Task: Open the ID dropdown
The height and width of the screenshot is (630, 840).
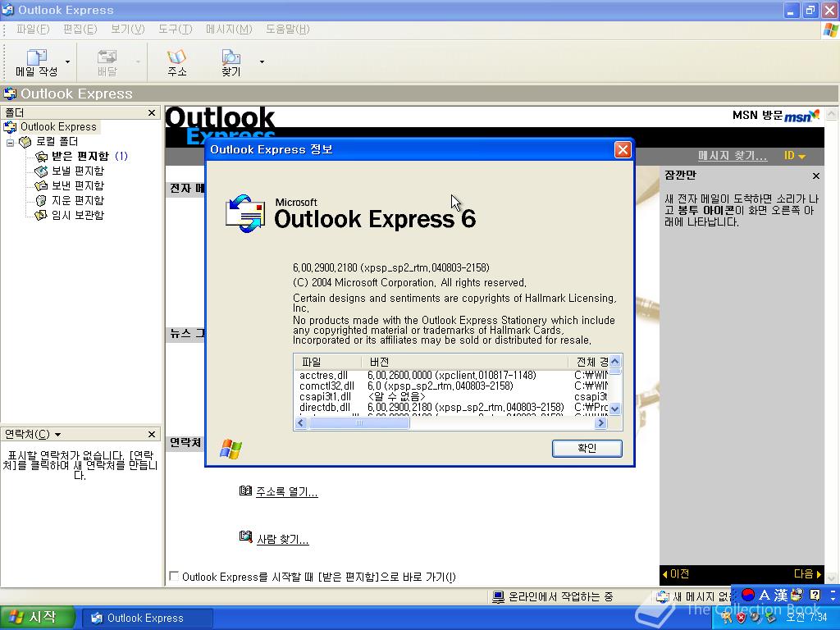Action: tap(795, 156)
